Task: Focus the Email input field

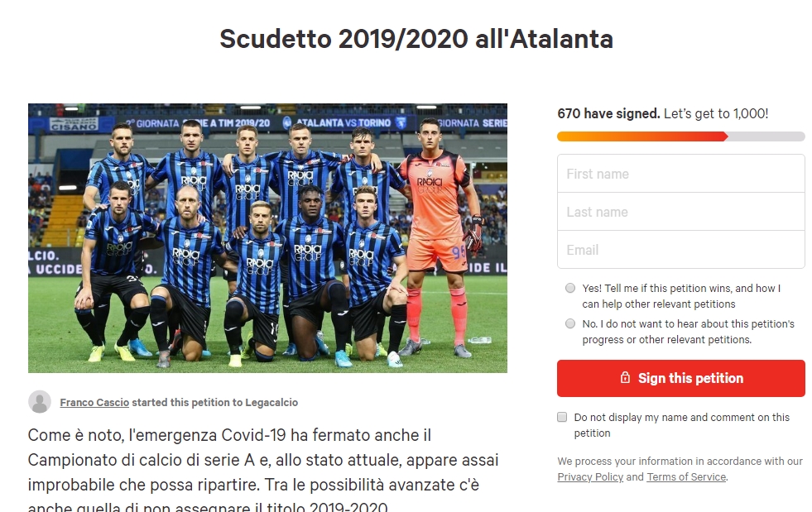Action: 681,250
